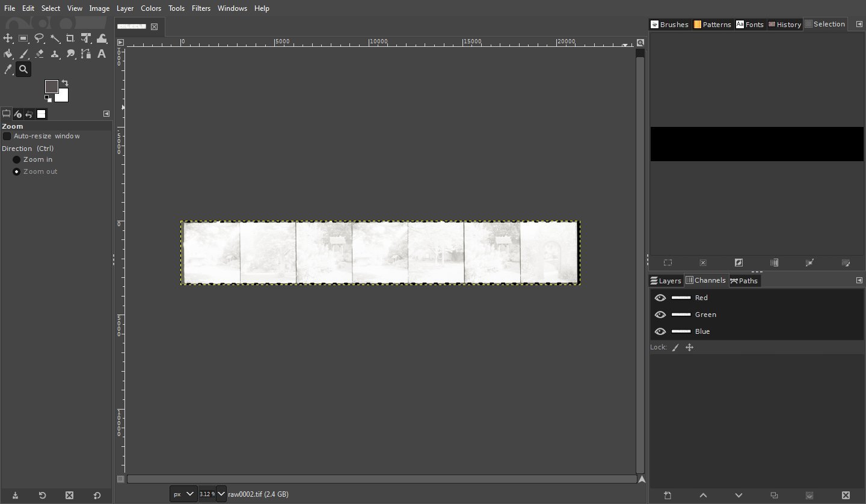This screenshot has height=504, width=866.
Task: Swap foreground and background colors
Action: point(65,82)
